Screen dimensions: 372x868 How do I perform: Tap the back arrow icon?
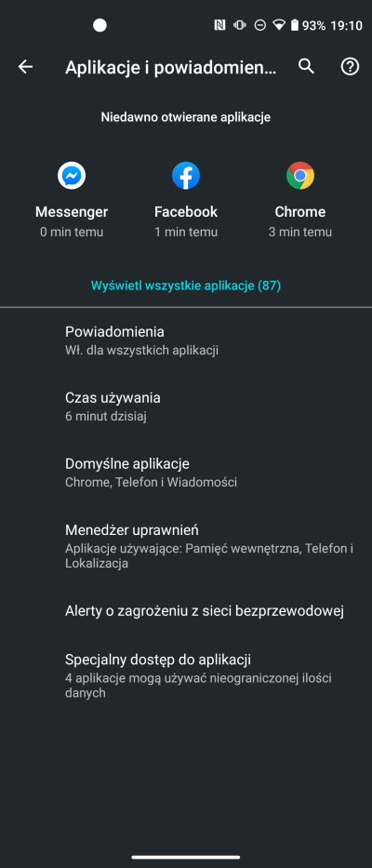(25, 67)
